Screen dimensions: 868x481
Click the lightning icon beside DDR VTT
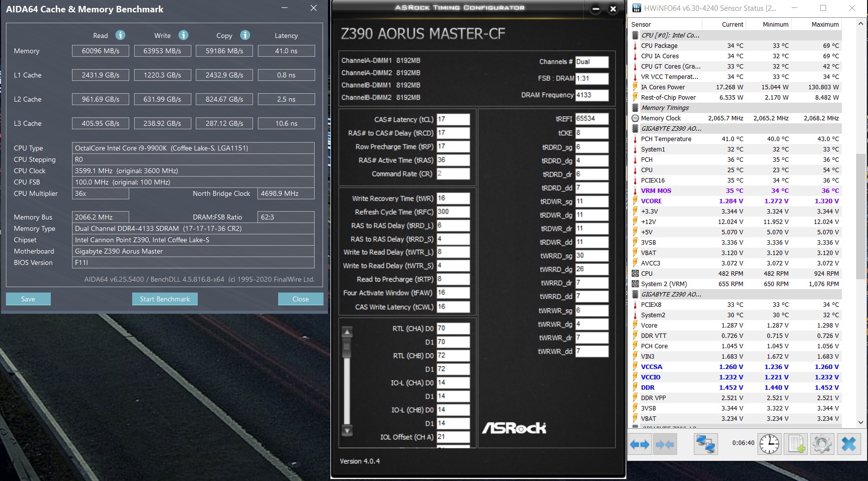coord(635,336)
